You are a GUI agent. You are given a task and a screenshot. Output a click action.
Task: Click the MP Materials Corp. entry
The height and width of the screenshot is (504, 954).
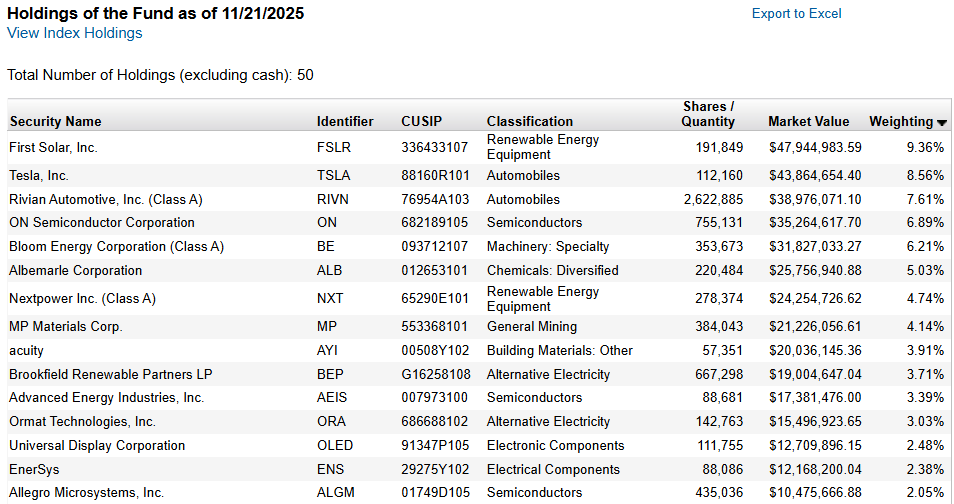pyautogui.click(x=65, y=327)
